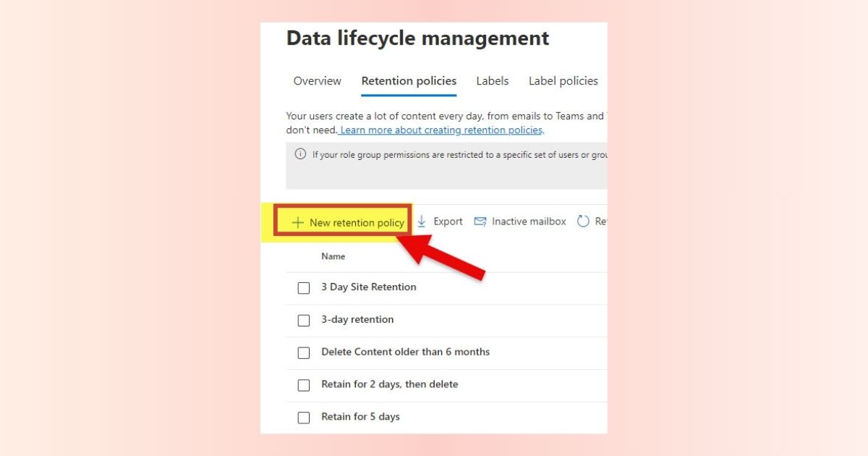Click the Export text button

point(448,221)
